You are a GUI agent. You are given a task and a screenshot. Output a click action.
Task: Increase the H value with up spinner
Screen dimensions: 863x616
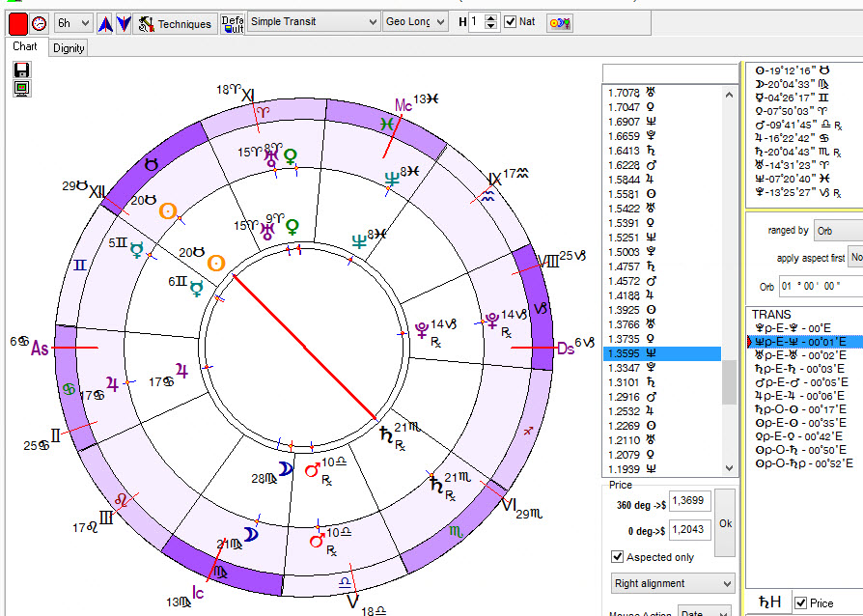click(x=490, y=18)
